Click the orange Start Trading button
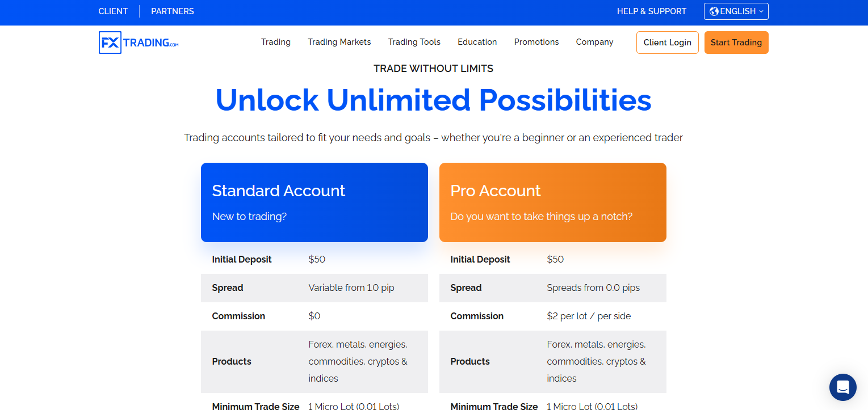The width and height of the screenshot is (868, 410). tap(736, 43)
